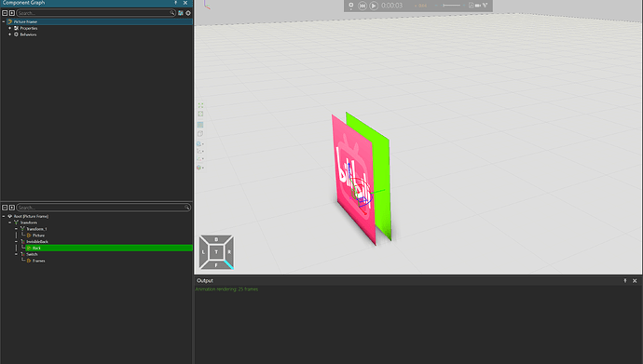Expand all nodes in lower tree
The image size is (643, 364).
pos(12,208)
